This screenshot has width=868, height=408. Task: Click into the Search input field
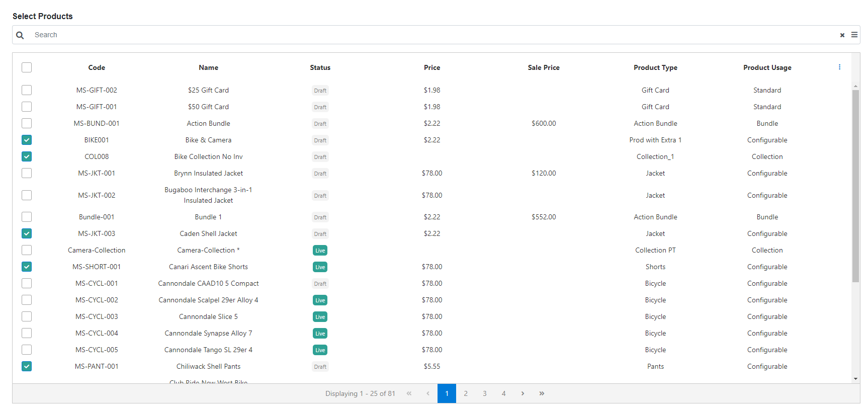[432, 35]
